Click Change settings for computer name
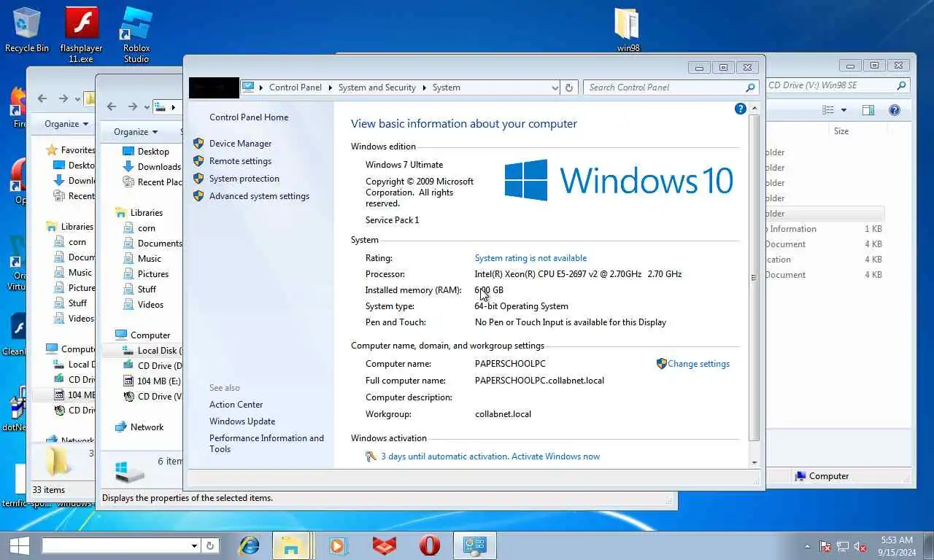This screenshot has height=560, width=934. pyautogui.click(x=698, y=364)
